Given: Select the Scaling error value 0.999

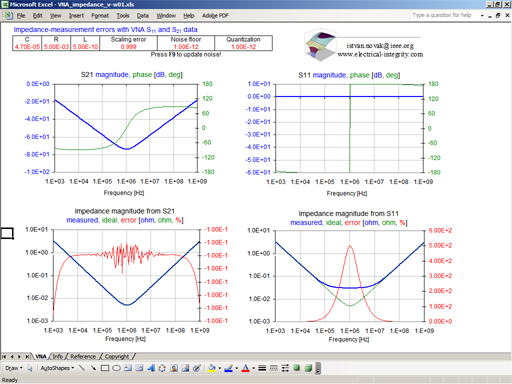Looking at the screenshot, I should [x=128, y=47].
